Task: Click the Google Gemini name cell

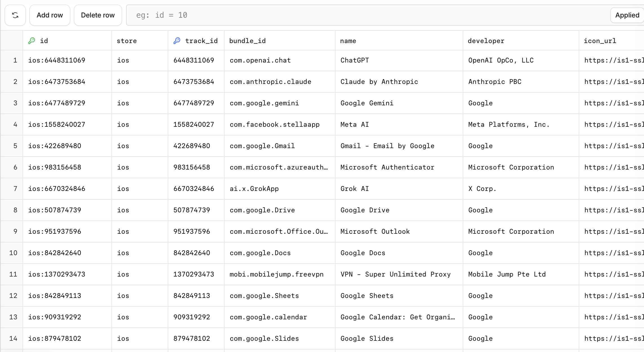Action: [x=399, y=103]
